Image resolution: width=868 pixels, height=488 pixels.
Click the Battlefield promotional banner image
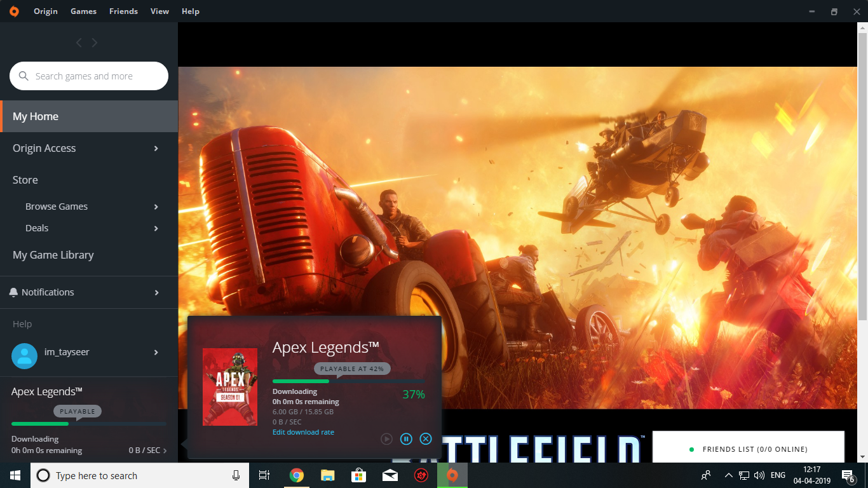(517, 238)
